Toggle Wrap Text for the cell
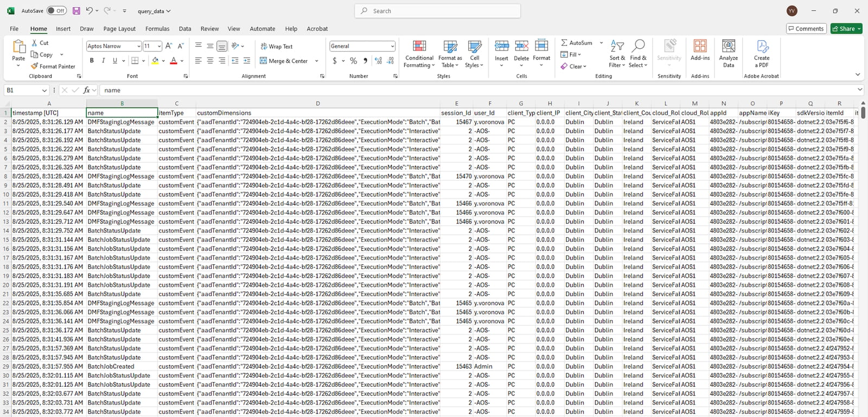The width and height of the screenshot is (868, 417). (277, 47)
